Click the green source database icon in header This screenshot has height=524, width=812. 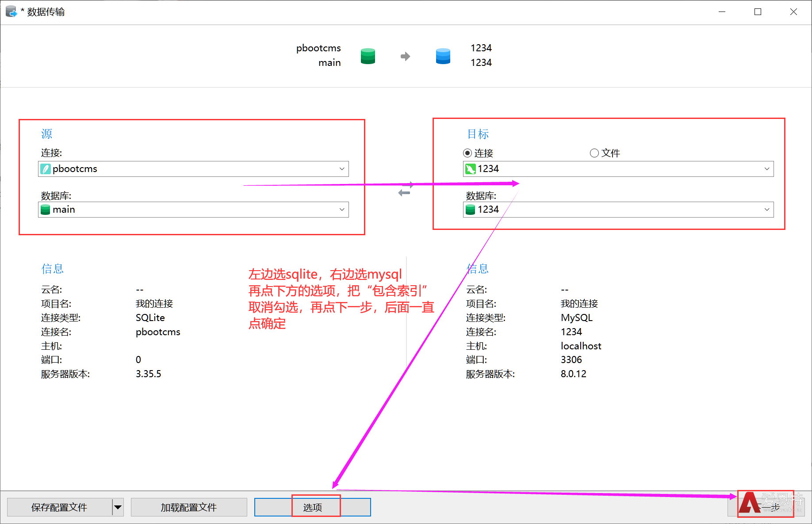[x=368, y=56]
